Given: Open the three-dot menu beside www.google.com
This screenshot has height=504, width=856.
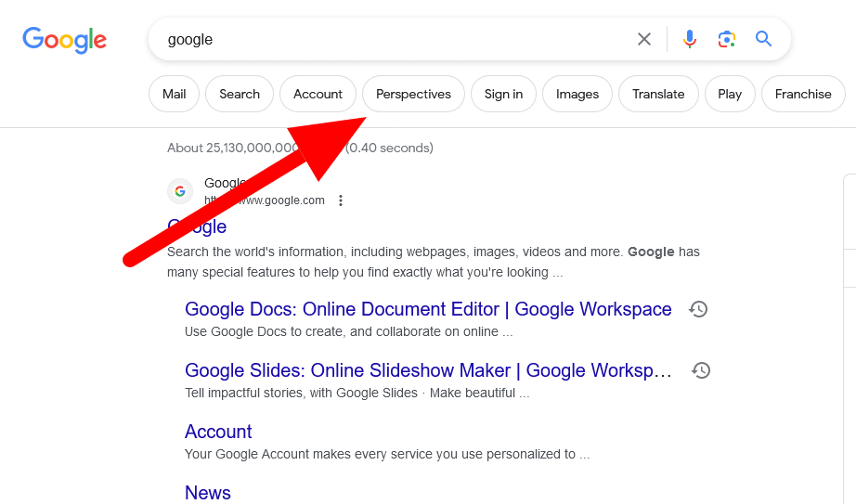Looking at the screenshot, I should pos(341,200).
